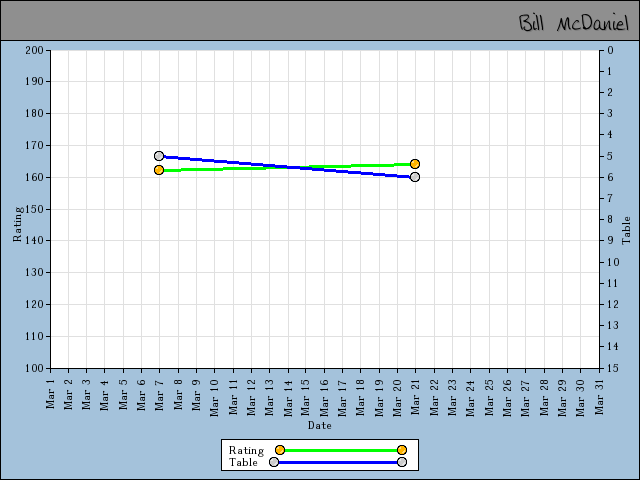The width and height of the screenshot is (640, 480).
Task: Click the 200 value on Rating axis
Action: [36, 50]
